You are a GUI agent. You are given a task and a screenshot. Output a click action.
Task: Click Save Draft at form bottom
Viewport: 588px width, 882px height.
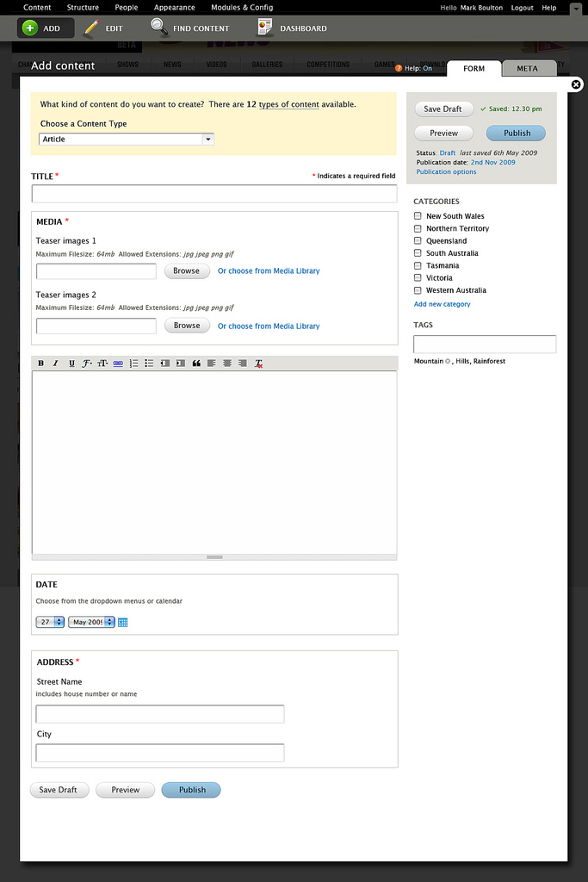[x=59, y=790]
